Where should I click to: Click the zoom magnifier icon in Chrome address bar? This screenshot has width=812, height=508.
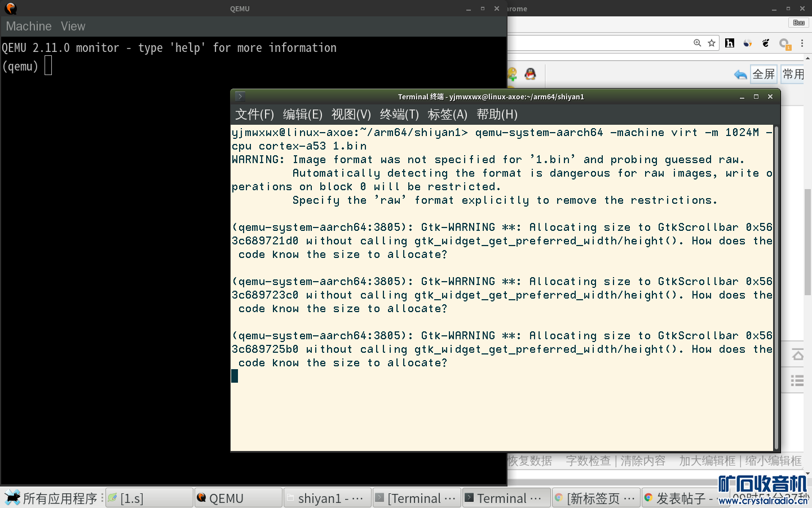coord(698,43)
